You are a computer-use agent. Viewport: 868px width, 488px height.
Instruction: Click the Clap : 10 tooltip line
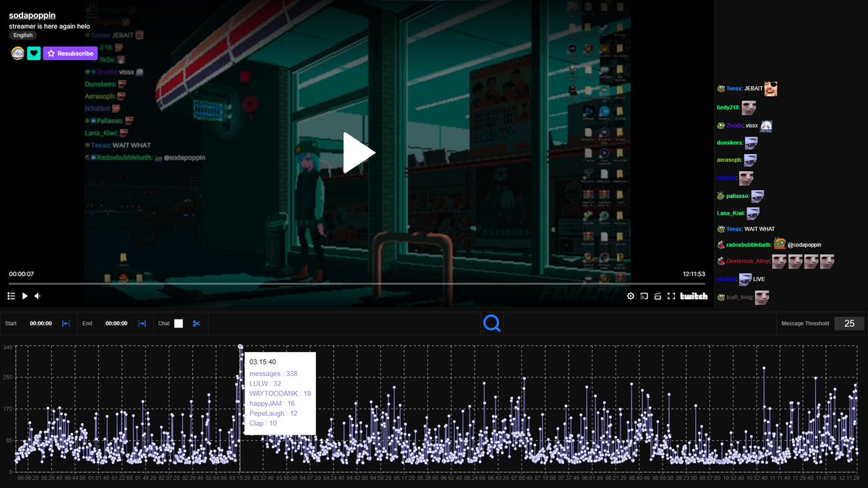[263, 424]
